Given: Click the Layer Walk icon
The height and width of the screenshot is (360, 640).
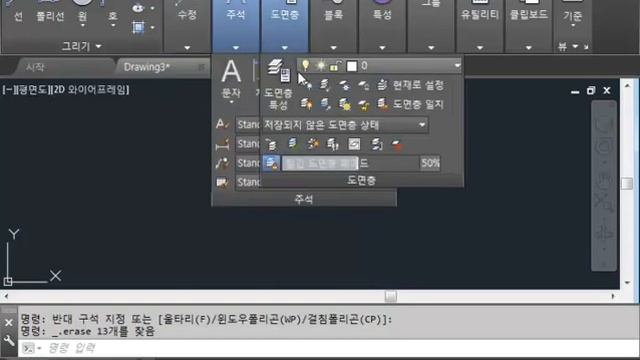Looking at the screenshot, I should click(333, 144).
